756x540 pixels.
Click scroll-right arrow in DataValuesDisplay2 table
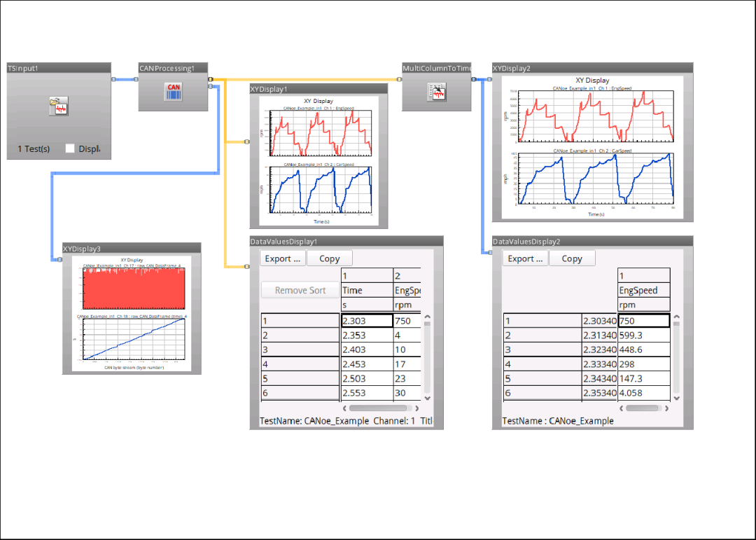tap(667, 408)
